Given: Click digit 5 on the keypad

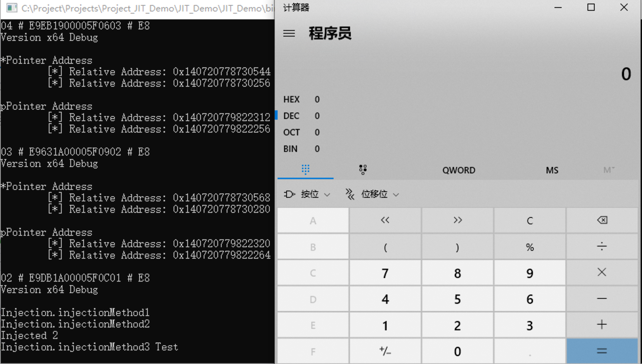Looking at the screenshot, I should coord(458,299).
